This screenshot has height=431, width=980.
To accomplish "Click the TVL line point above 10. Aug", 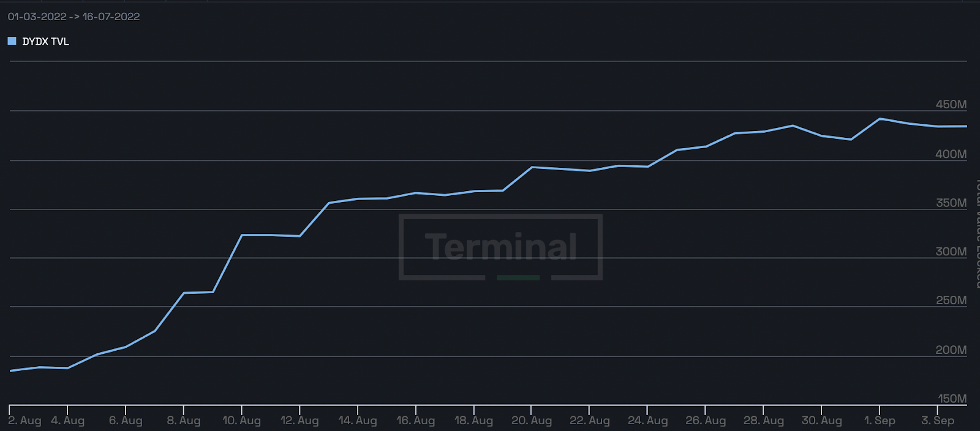I will click(242, 235).
